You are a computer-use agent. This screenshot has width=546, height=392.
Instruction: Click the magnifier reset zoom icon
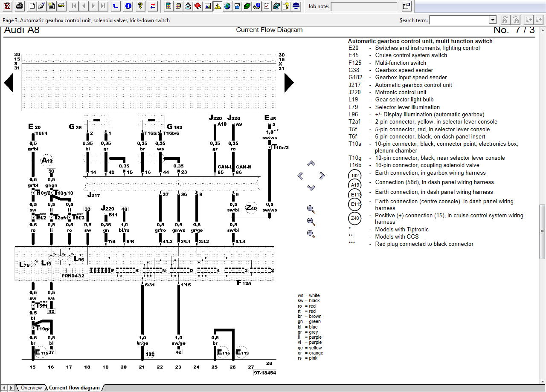tap(311, 209)
